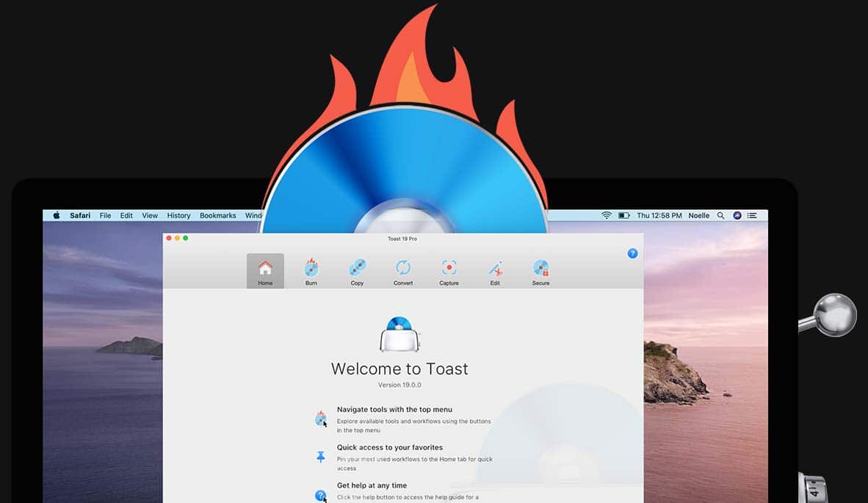868x503 pixels.
Task: Click icon beside Navigate tools with top menu
Action: 321,419
